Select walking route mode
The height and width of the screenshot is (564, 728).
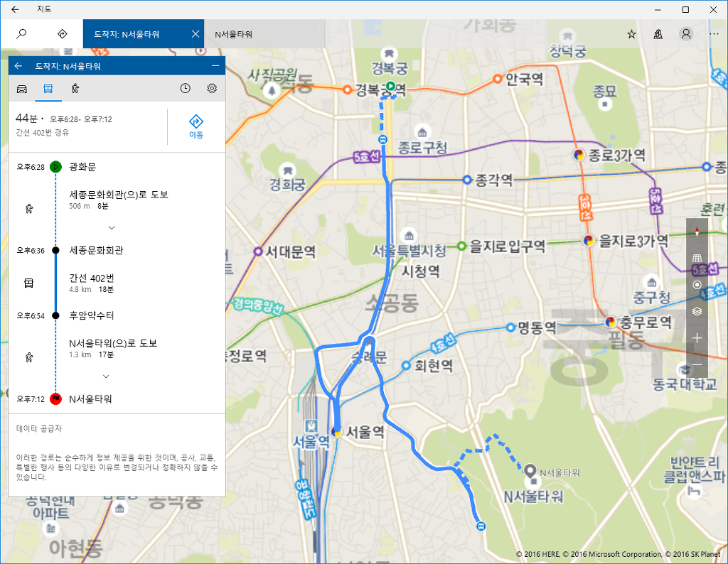click(75, 88)
